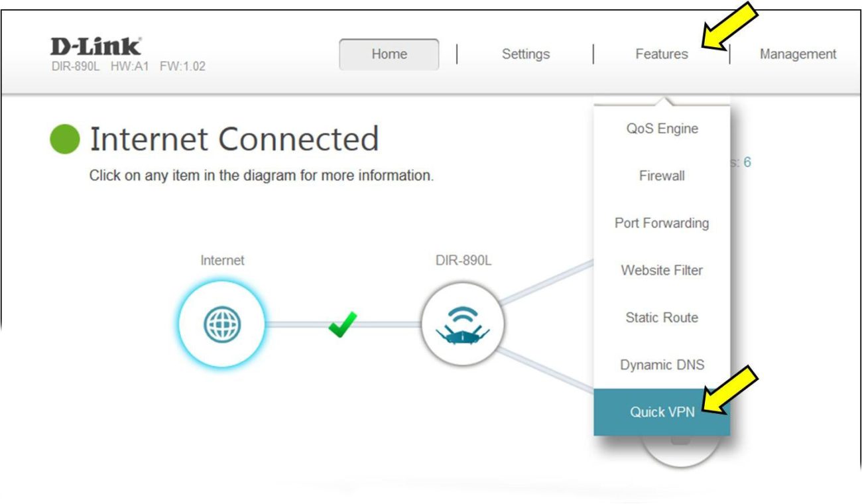Open the Quick VPN feature
Screen dimensions: 862x504
click(x=661, y=412)
